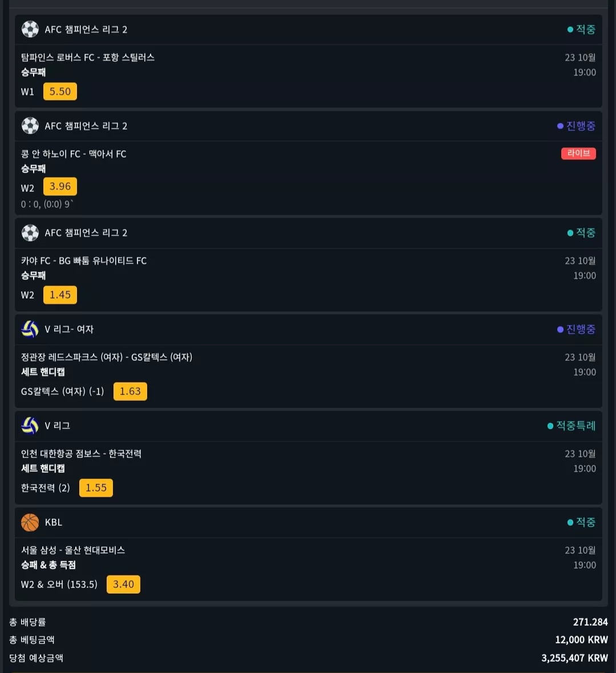Open 정관장 레드스파크스 - GS칼텍스 match
616x673 pixels.
tap(107, 357)
